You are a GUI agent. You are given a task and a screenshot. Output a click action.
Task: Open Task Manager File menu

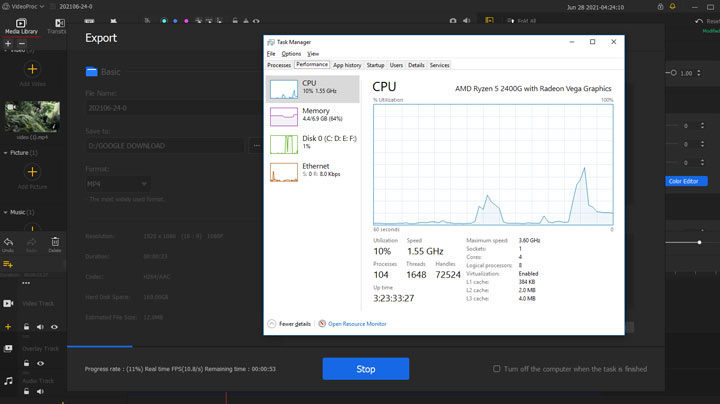click(x=271, y=54)
